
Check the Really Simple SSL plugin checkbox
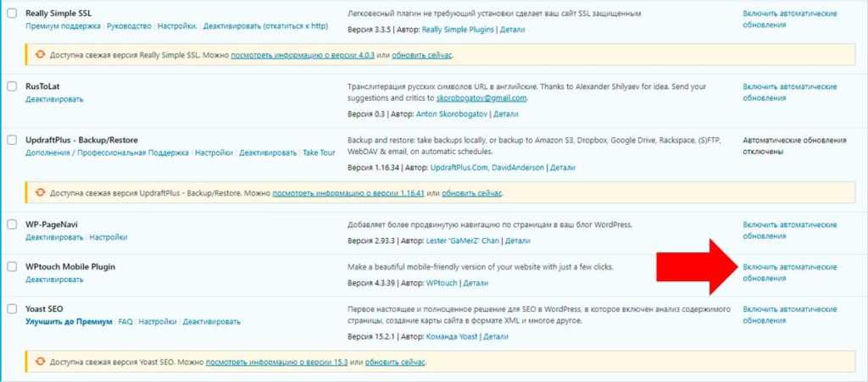[12, 14]
